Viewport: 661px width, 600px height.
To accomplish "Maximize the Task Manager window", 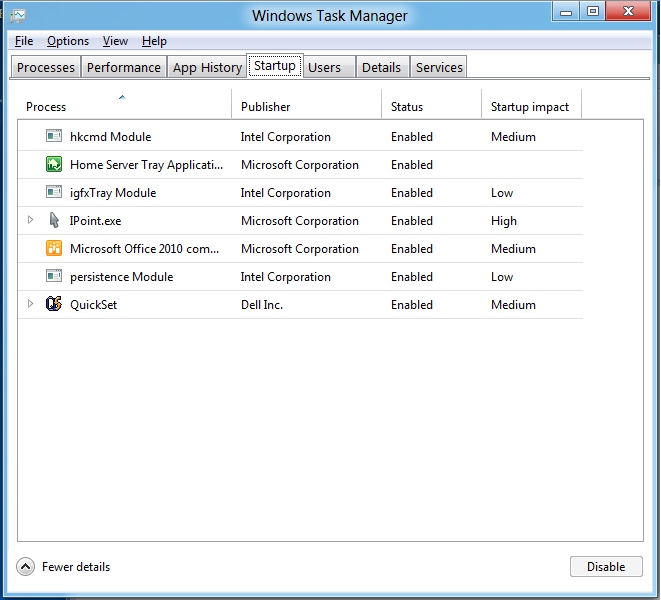I will [593, 11].
